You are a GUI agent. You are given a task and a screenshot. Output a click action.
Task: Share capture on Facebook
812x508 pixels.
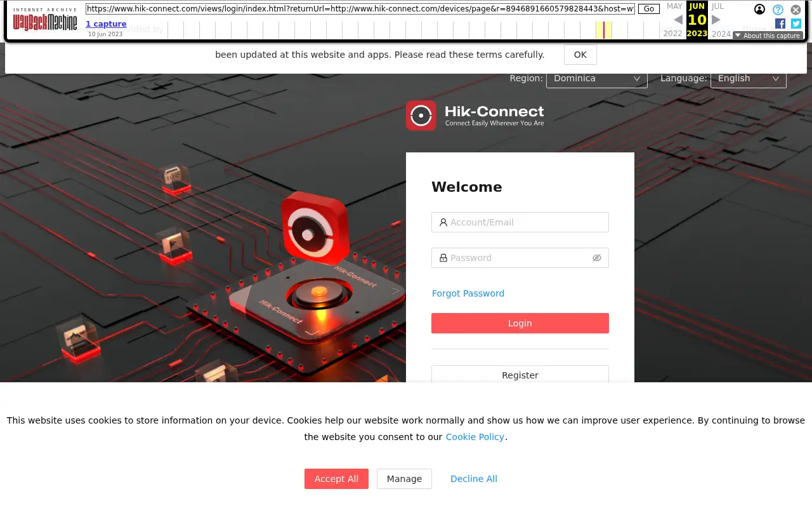780,23
